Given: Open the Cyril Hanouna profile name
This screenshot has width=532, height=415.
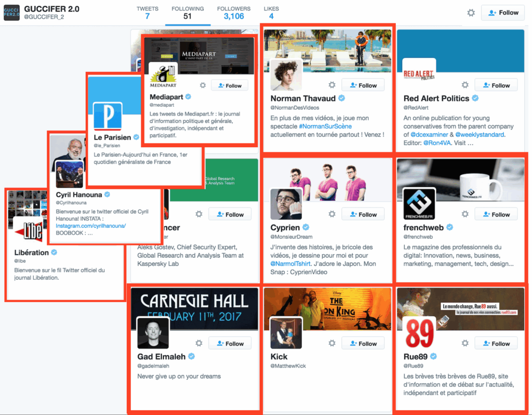Looking at the screenshot, I should (79, 195).
